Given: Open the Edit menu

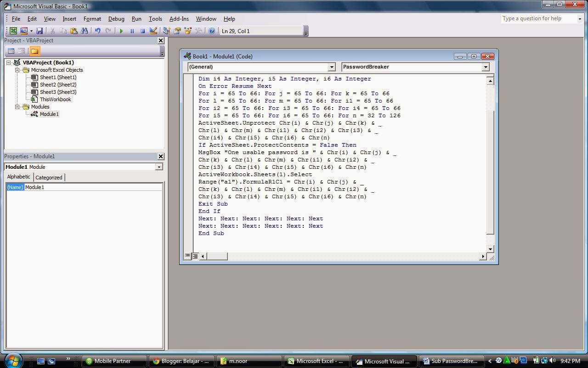Looking at the screenshot, I should tap(32, 19).
